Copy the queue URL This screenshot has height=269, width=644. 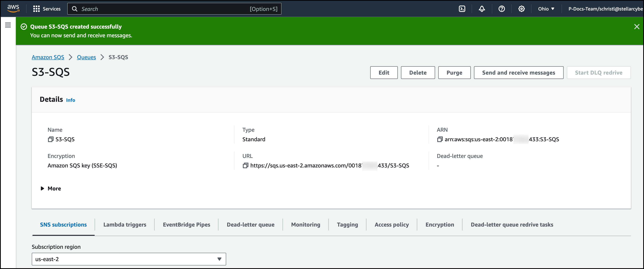[x=245, y=165]
